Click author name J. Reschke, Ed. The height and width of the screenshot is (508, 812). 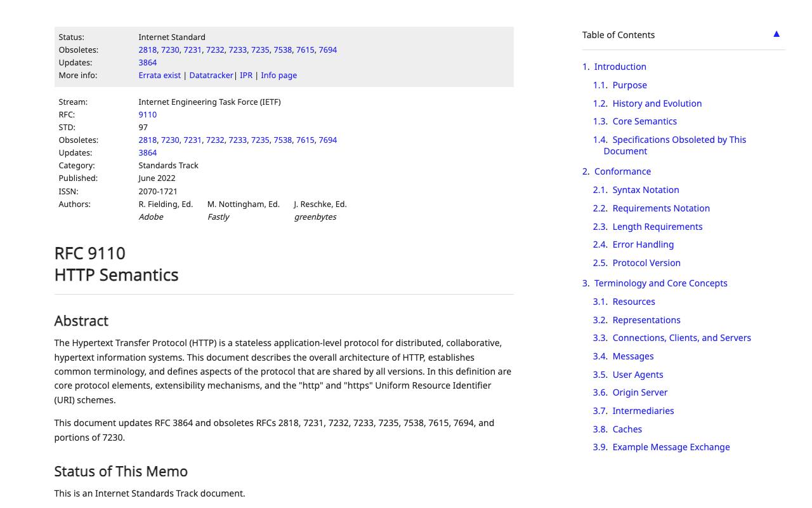320,204
